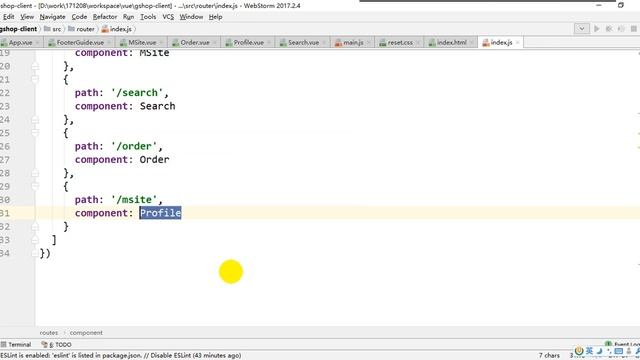Close the Order.vue tab
The height and width of the screenshot is (360, 640).
point(215,42)
